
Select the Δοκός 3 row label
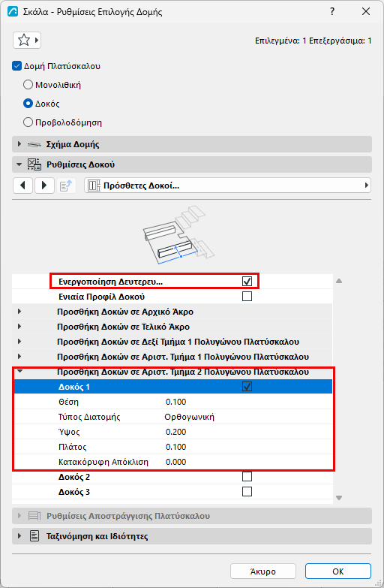[x=74, y=492]
